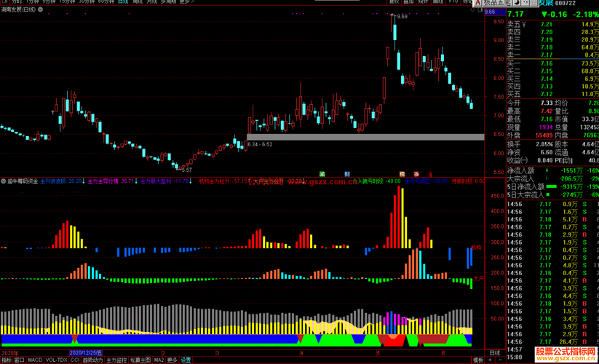Click the diamond marker icon near price axis
The image size is (599, 364).
pos(472,10)
